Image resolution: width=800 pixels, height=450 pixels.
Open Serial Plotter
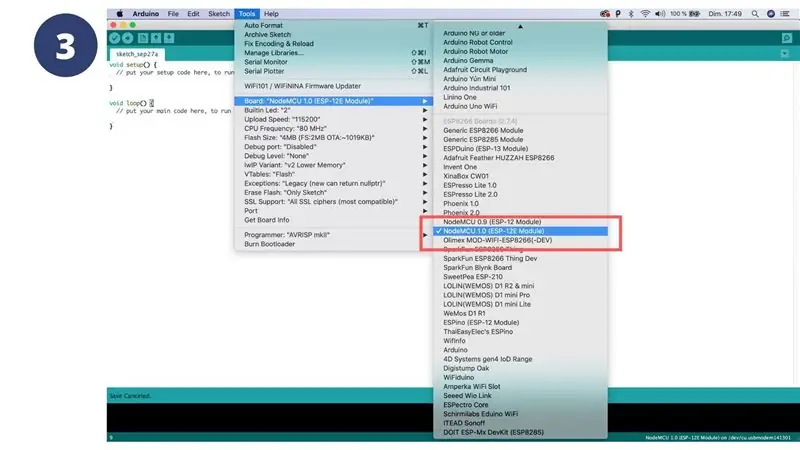(x=334, y=71)
